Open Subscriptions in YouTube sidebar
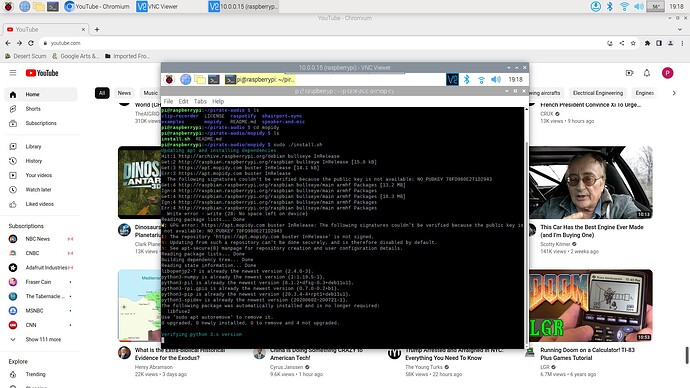The image size is (690, 388). [40, 123]
